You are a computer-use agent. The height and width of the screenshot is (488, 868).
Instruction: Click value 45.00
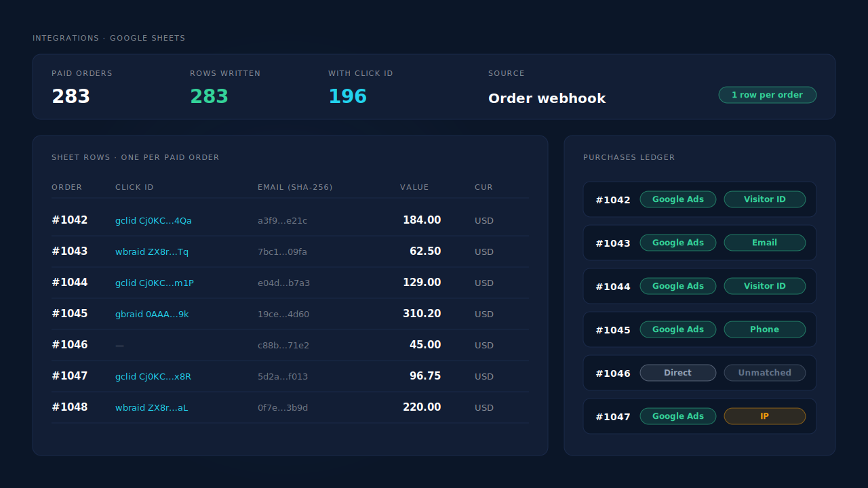[425, 345]
